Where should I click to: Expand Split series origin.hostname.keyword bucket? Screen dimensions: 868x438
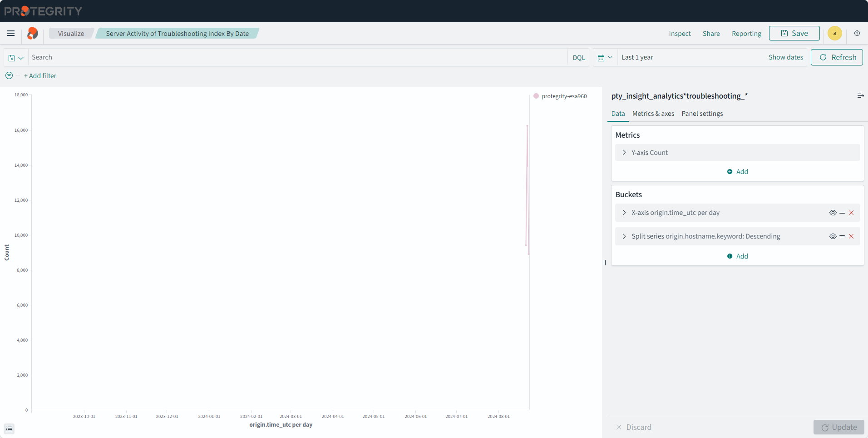[624, 236]
